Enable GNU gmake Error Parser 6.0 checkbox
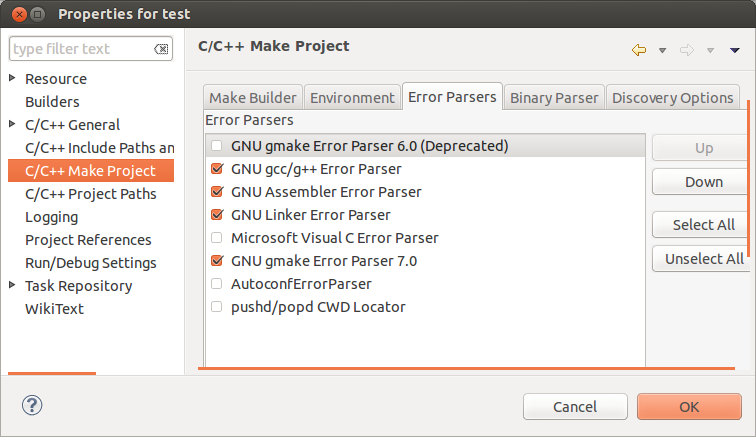 [216, 146]
